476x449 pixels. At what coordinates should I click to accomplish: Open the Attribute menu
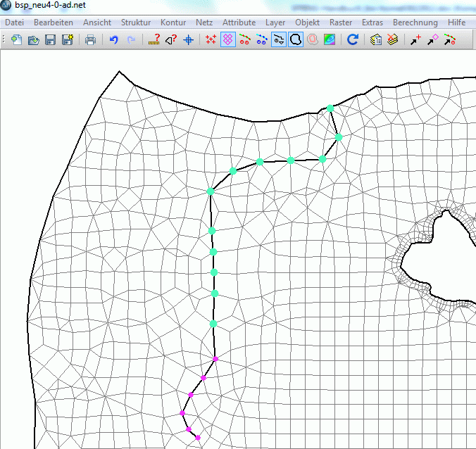tap(239, 23)
